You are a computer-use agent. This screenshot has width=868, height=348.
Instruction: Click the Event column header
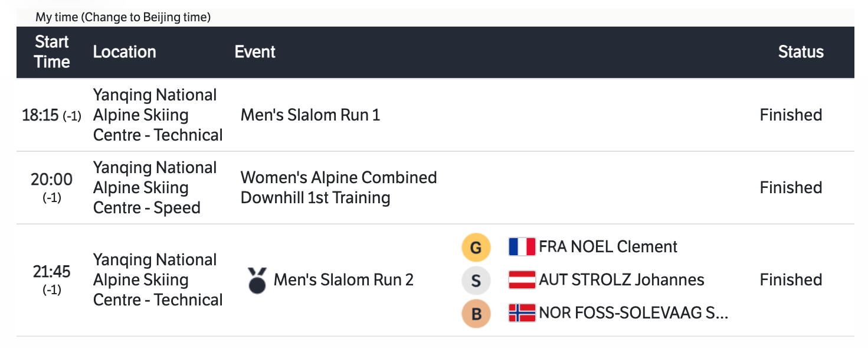(x=255, y=52)
